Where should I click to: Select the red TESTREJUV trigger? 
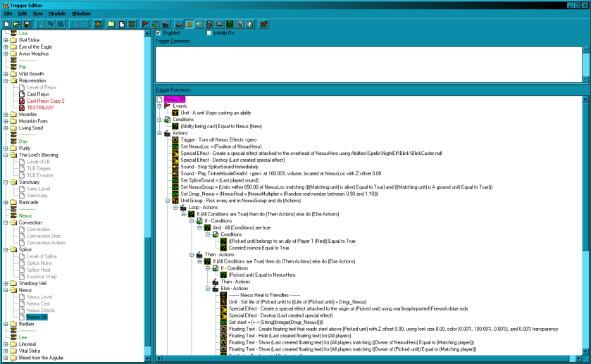click(x=40, y=108)
